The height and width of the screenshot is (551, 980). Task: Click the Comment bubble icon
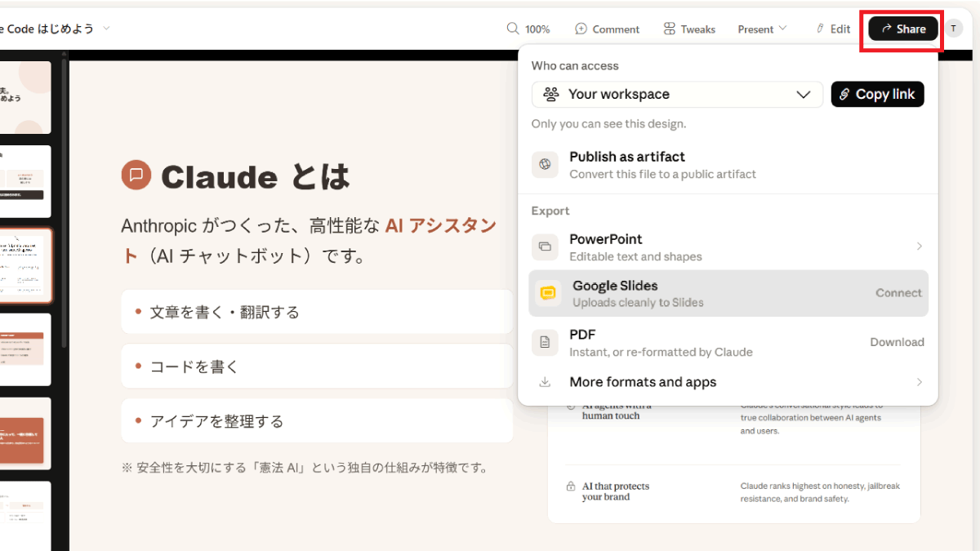581,29
